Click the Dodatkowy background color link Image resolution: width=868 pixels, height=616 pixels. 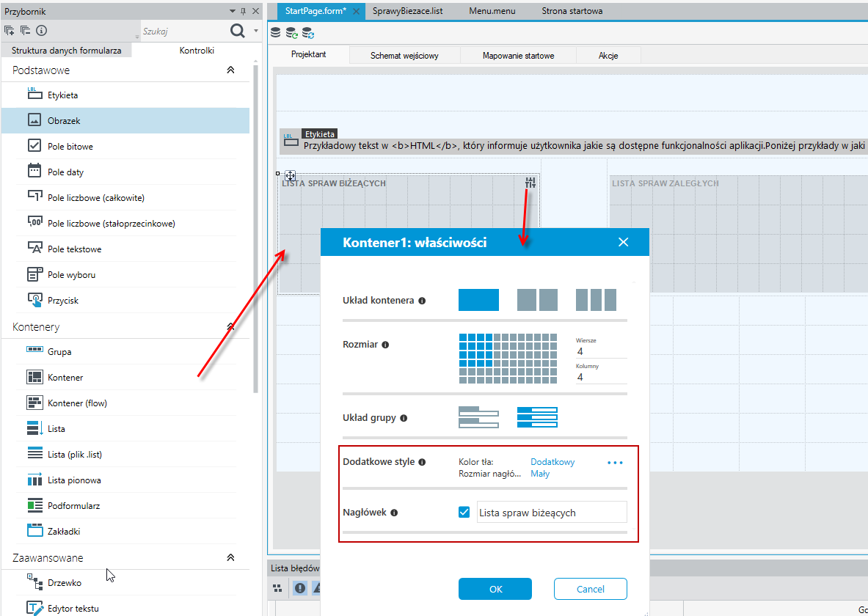point(552,462)
